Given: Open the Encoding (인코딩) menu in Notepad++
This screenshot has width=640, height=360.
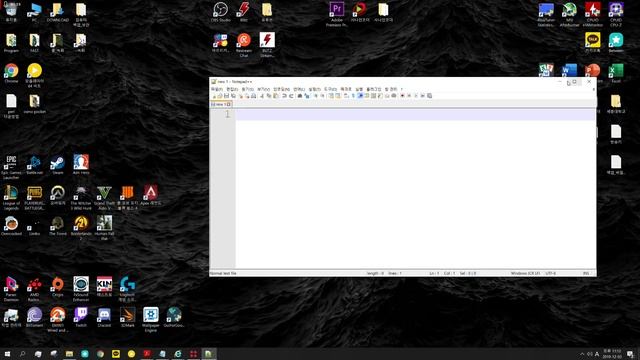Looking at the screenshot, I should pyautogui.click(x=282, y=89).
